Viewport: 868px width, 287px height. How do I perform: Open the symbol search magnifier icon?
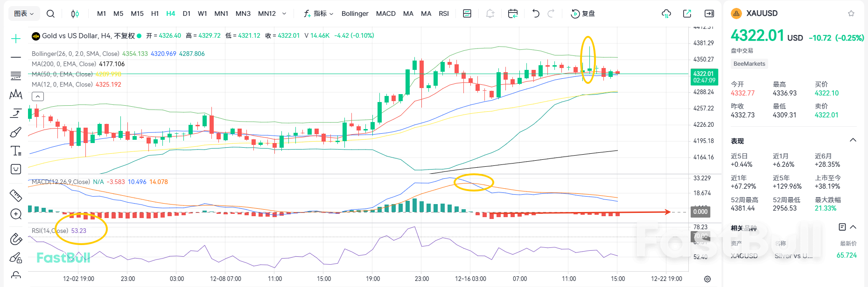pos(50,14)
